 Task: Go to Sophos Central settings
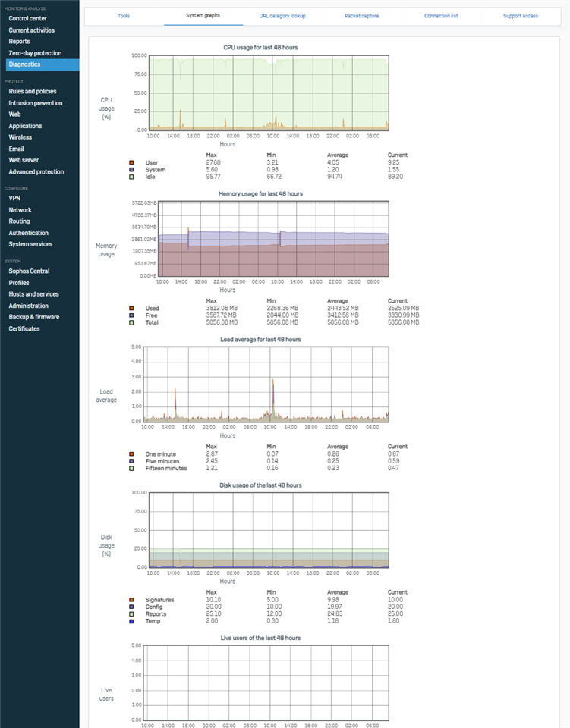tap(29, 271)
